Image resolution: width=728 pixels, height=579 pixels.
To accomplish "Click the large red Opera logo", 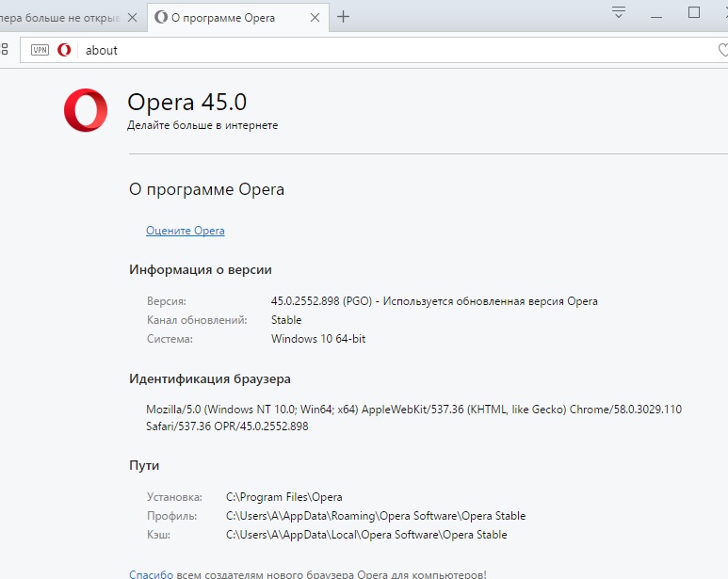I will coord(86,109).
